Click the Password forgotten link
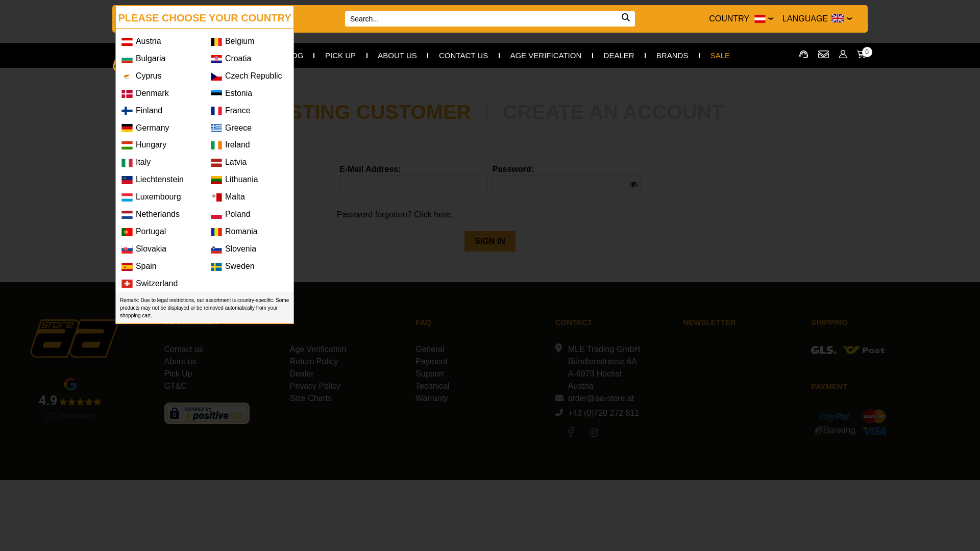980x551 pixels. click(x=395, y=215)
